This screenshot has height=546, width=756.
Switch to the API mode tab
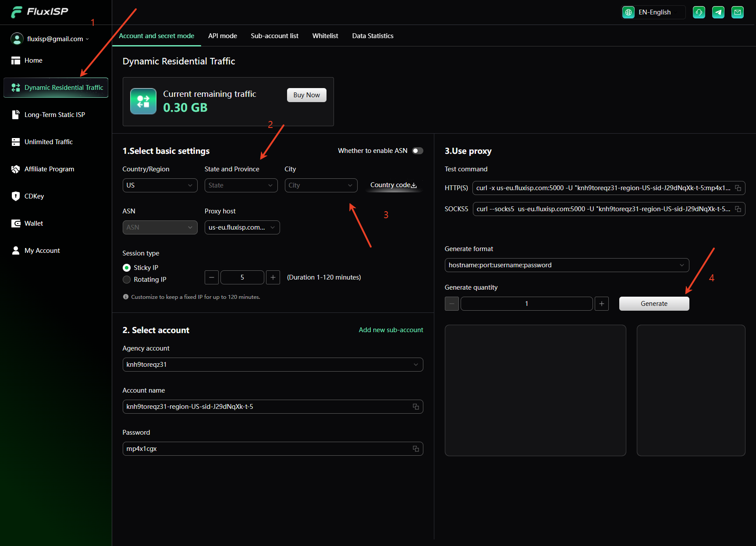223,36
